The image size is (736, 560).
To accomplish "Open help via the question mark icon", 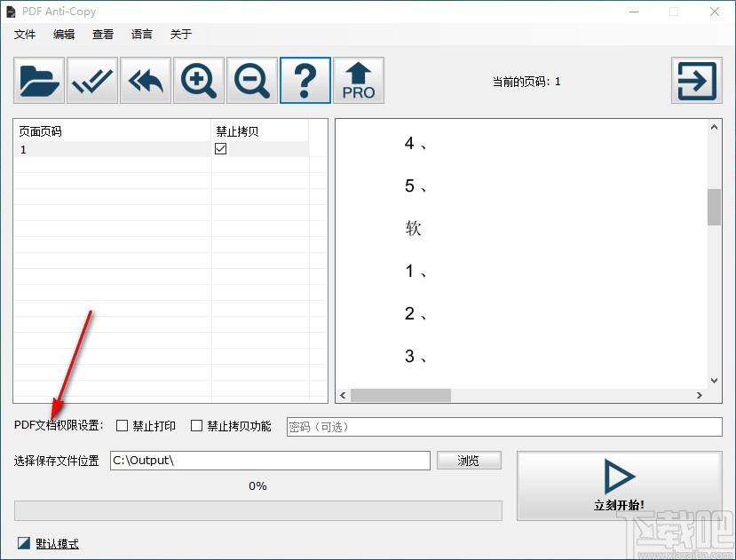I will (x=305, y=80).
